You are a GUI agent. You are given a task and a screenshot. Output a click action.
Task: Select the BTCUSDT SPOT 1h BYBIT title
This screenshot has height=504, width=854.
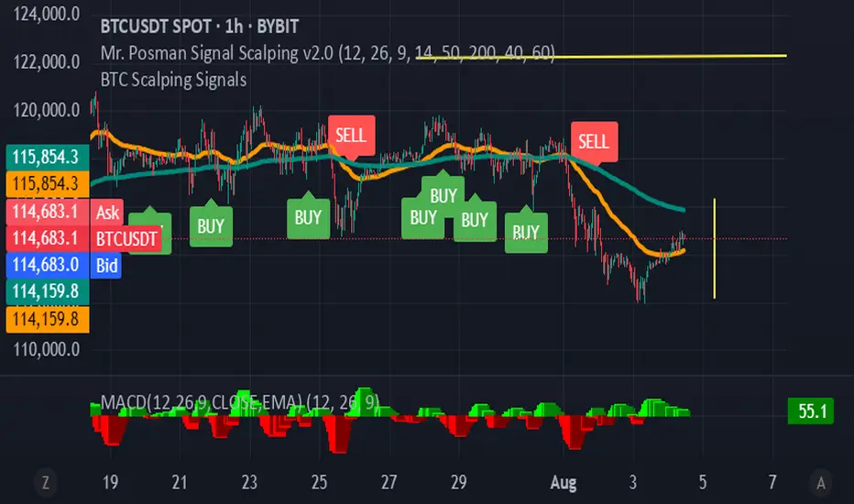[x=200, y=27]
